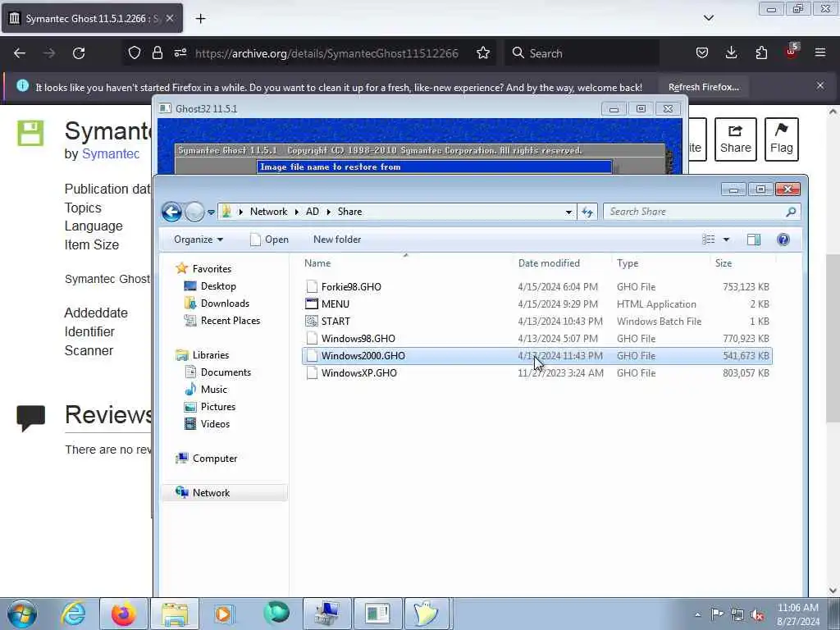Image resolution: width=840 pixels, height=630 pixels.
Task: Select WindowsXP.GHO file
Action: click(536, 373)
